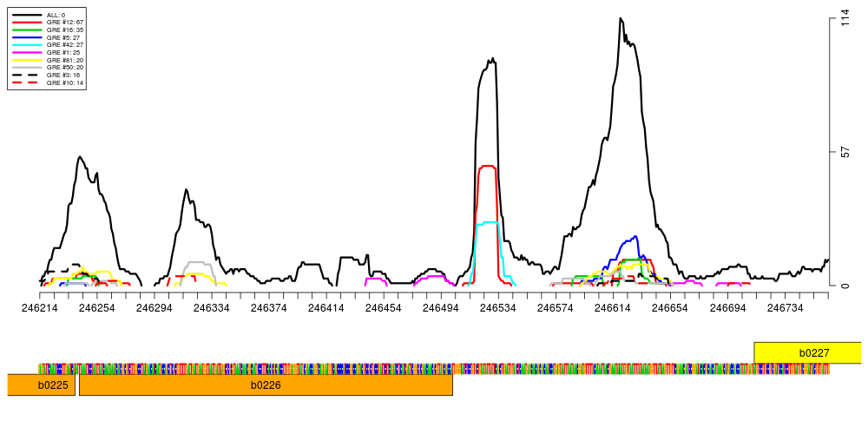Click the gray legend line
This screenshot has width=868, height=434.
pos(27,67)
